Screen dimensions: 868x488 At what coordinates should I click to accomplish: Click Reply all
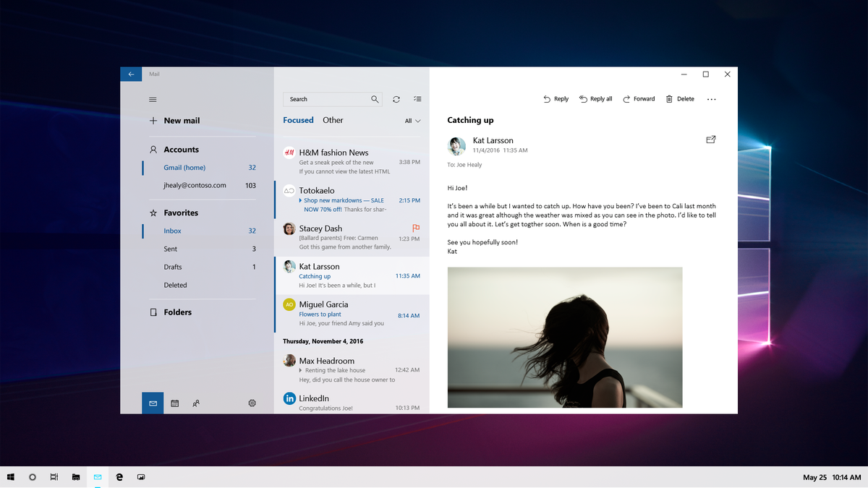point(595,99)
